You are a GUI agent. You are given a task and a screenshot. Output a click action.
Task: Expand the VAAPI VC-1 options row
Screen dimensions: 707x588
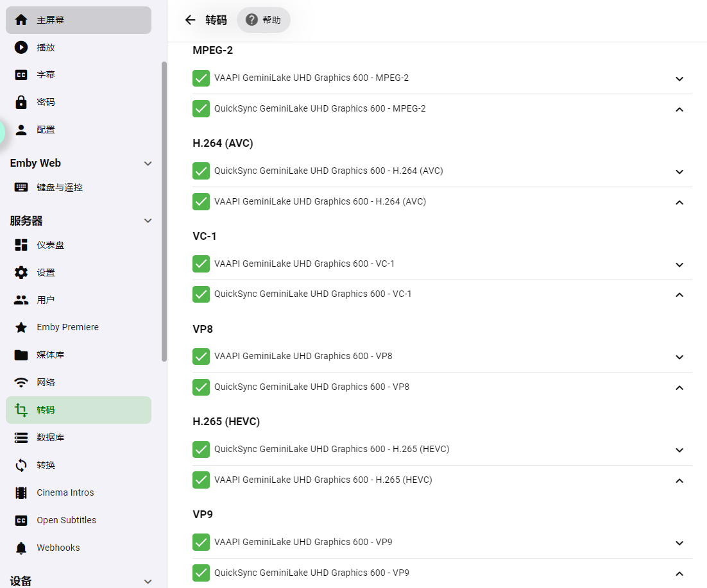[x=679, y=264]
